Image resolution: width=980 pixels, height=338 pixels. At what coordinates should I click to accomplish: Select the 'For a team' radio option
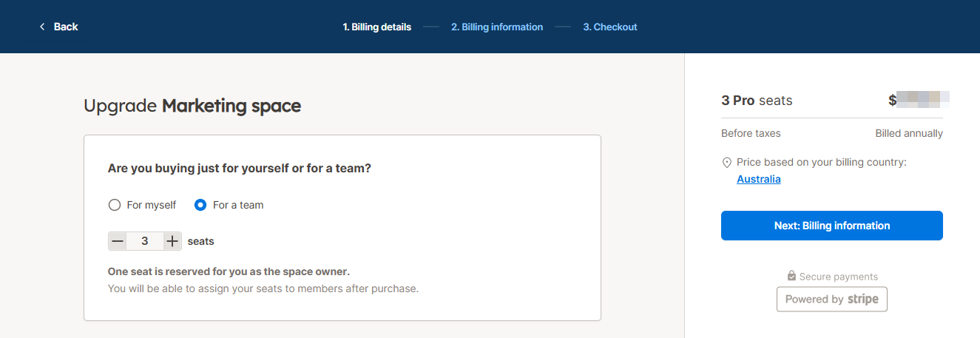pos(200,205)
